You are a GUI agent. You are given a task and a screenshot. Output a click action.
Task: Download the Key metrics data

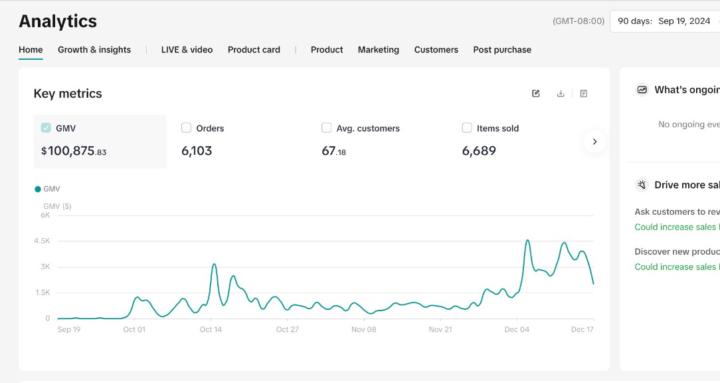pyautogui.click(x=560, y=94)
